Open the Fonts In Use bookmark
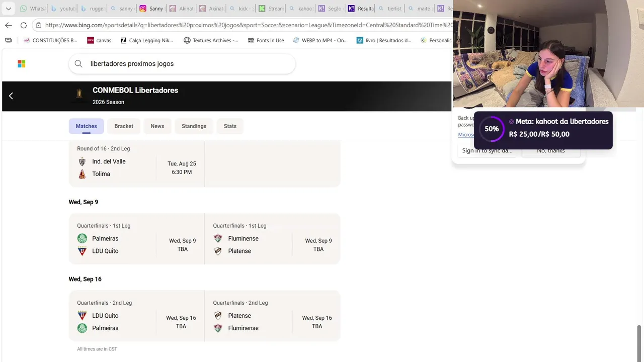Viewport: 644px width, 362px height. click(266, 40)
